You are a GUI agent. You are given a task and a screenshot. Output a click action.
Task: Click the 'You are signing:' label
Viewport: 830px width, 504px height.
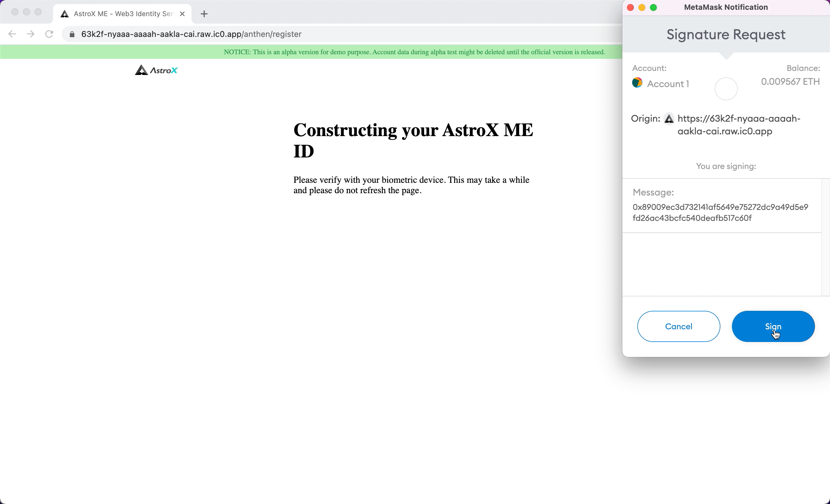(x=726, y=166)
